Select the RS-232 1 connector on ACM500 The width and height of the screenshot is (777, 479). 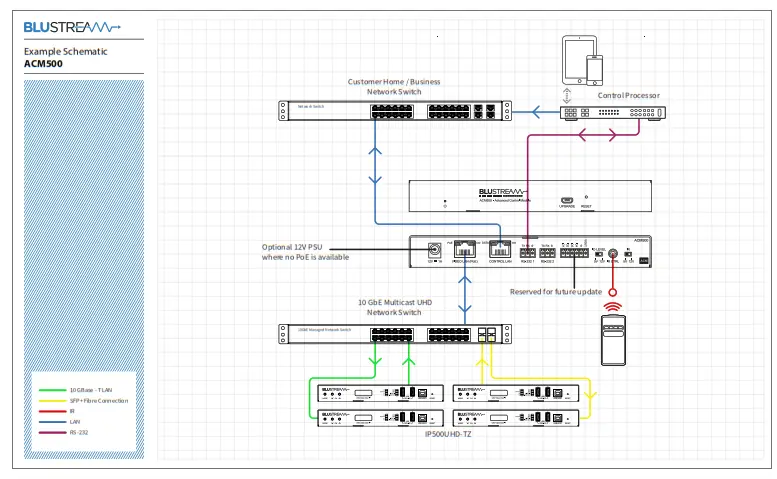(x=528, y=253)
